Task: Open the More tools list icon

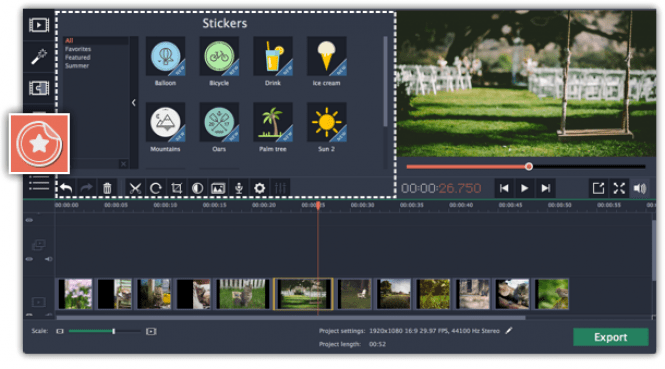Action: click(x=39, y=182)
